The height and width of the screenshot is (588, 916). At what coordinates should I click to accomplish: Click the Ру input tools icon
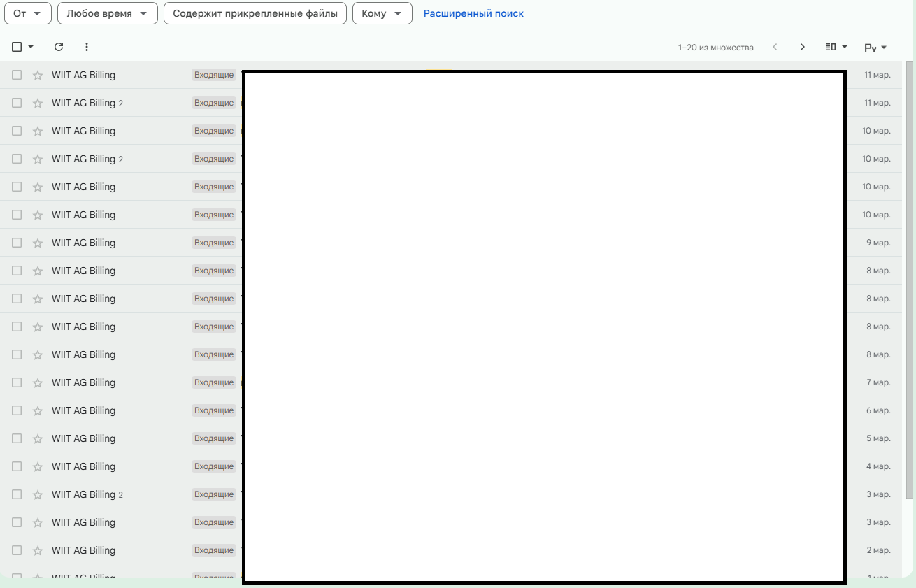[871, 48]
